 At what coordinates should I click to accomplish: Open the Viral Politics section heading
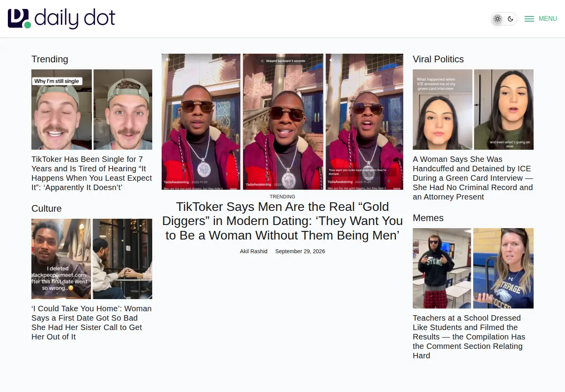[x=438, y=59]
